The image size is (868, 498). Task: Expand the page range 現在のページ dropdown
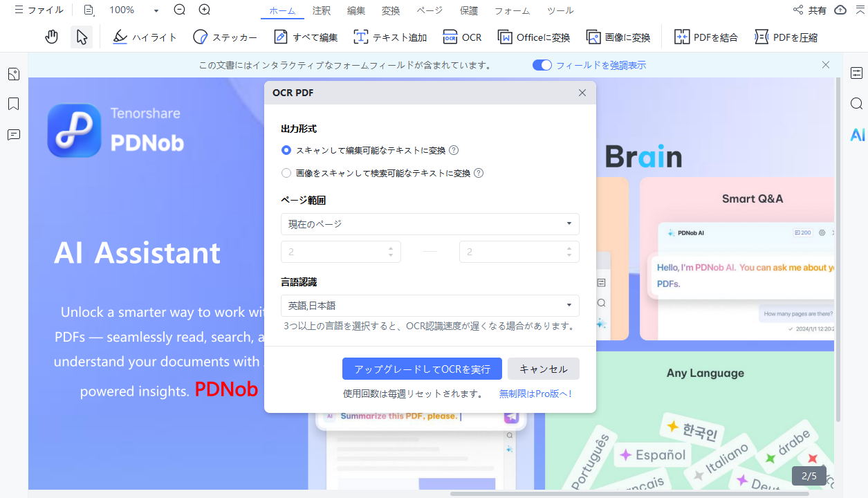coord(430,224)
